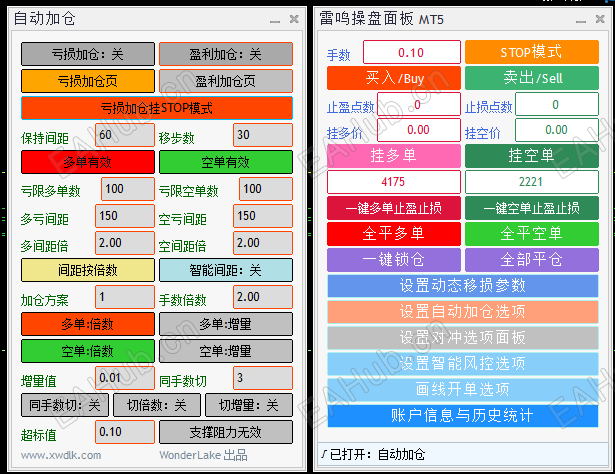Viewport: 615px width, 474px height.
Task: Click the 4175 value field
Action: pos(394,182)
